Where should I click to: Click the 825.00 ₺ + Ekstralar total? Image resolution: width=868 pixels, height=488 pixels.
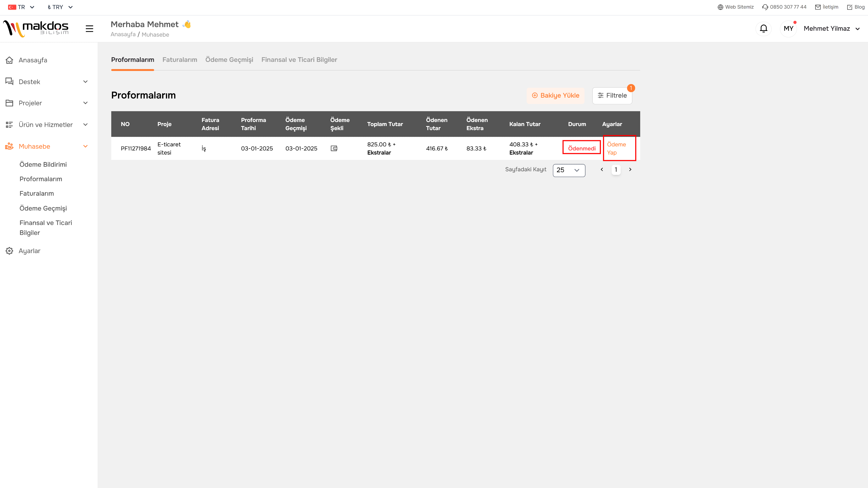pyautogui.click(x=381, y=148)
